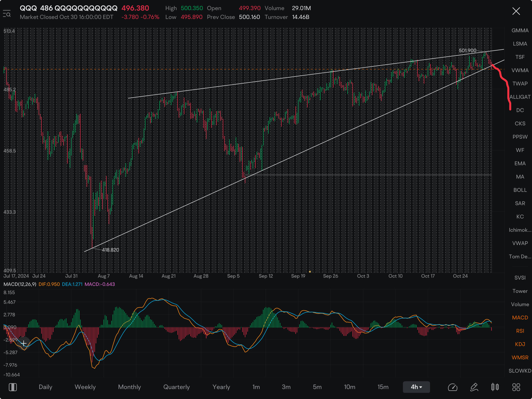The width and height of the screenshot is (532, 399).
Task: Toggle split-panel layout icon
Action: [13, 387]
